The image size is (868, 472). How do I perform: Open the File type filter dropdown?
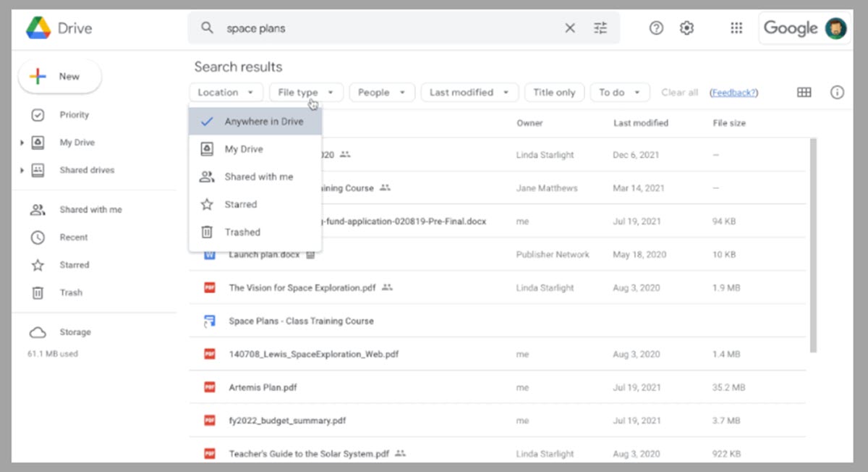click(306, 93)
